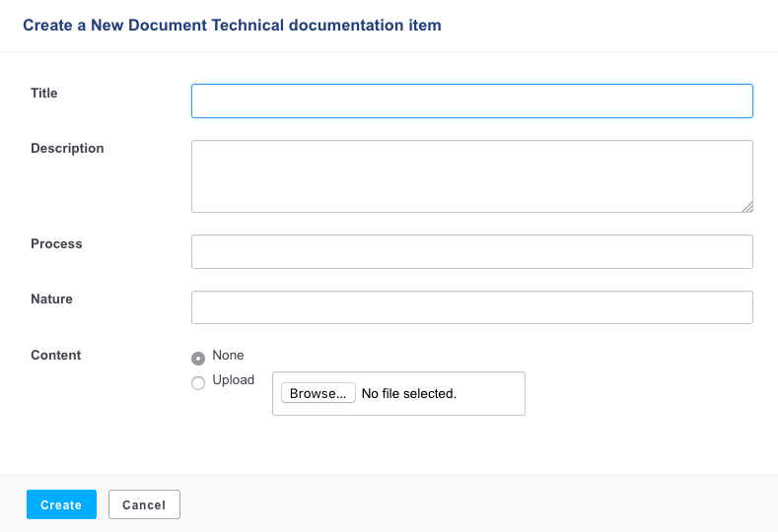Click the 'No file selected.' text

coord(409,394)
